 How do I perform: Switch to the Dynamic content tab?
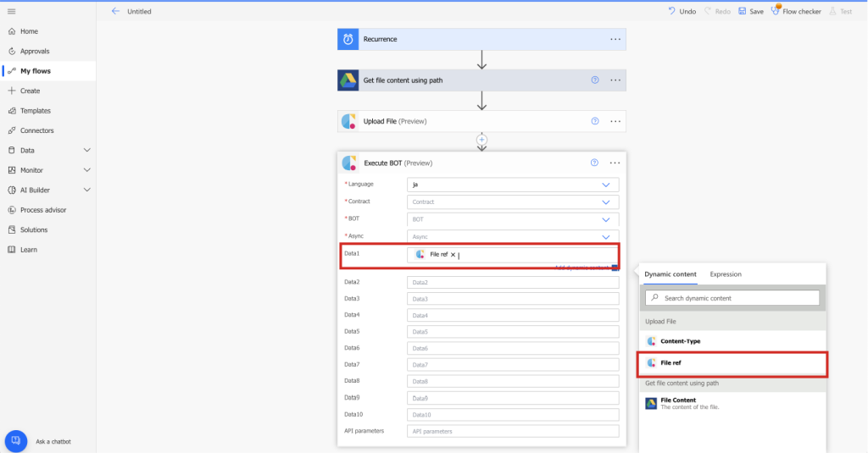click(x=670, y=274)
